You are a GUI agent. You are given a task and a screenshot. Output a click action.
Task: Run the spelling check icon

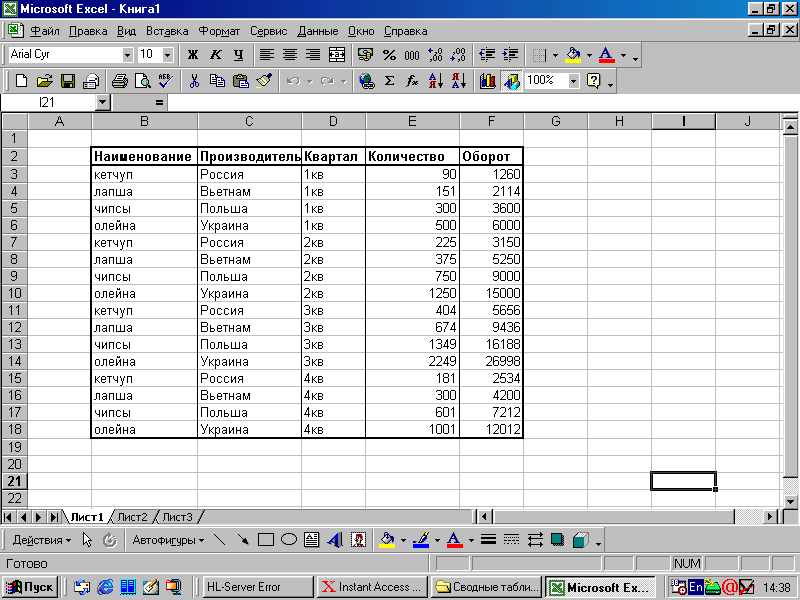tap(165, 81)
